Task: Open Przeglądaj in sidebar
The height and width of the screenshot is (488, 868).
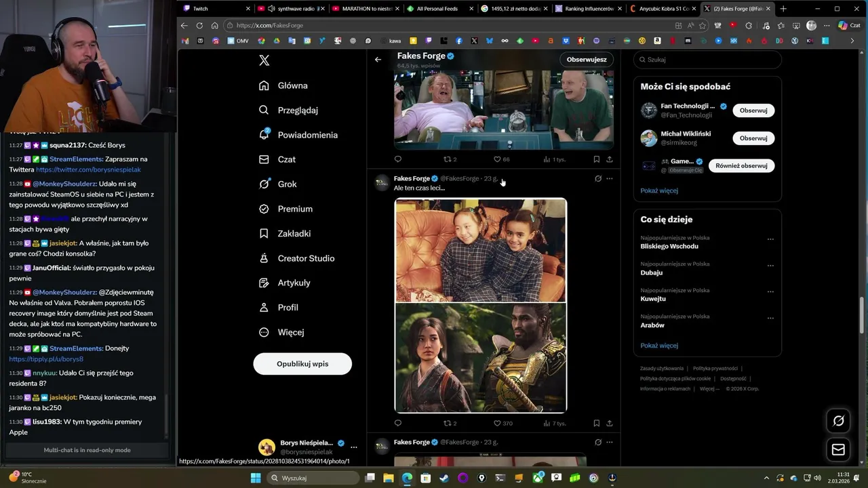Action: tap(288, 110)
